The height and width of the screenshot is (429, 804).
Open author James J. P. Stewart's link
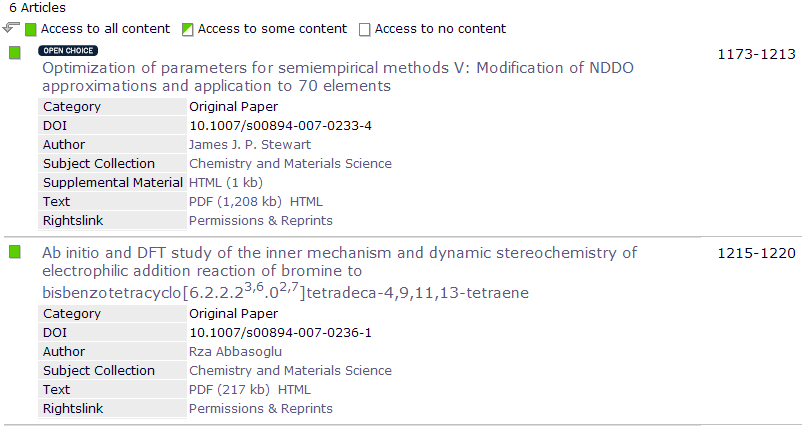click(x=250, y=145)
